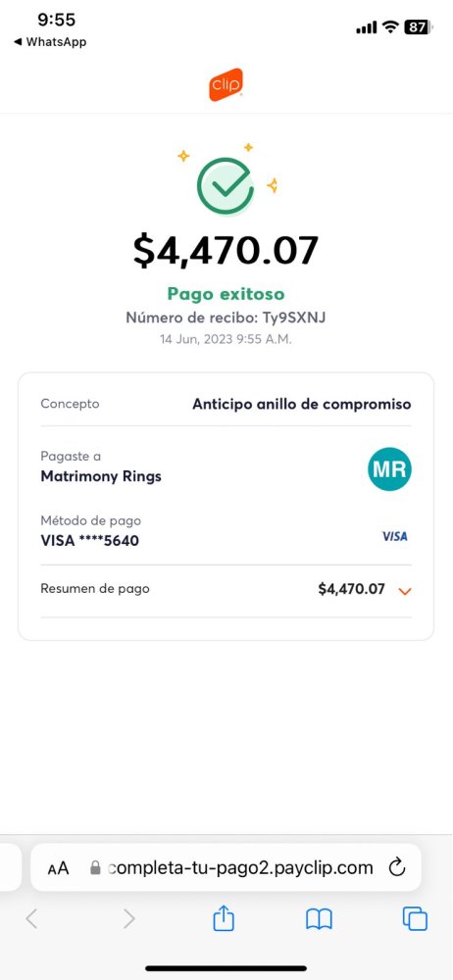Show open Safari tabs

[x=415, y=919]
